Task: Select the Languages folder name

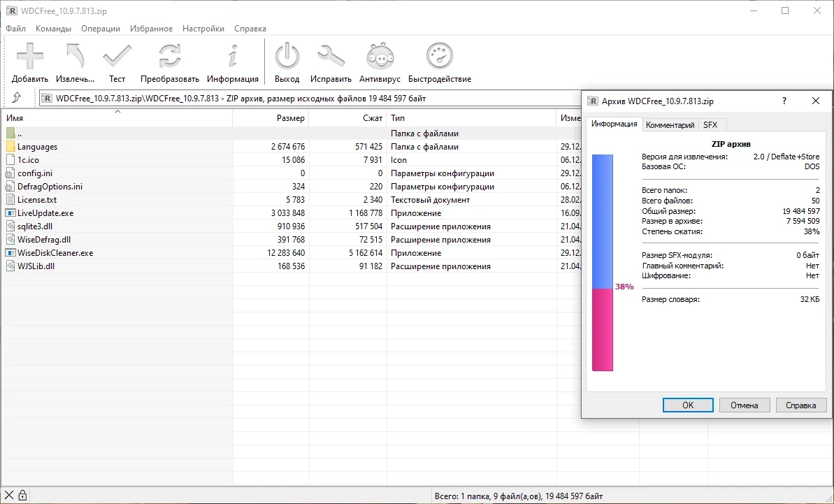Action: tap(37, 147)
